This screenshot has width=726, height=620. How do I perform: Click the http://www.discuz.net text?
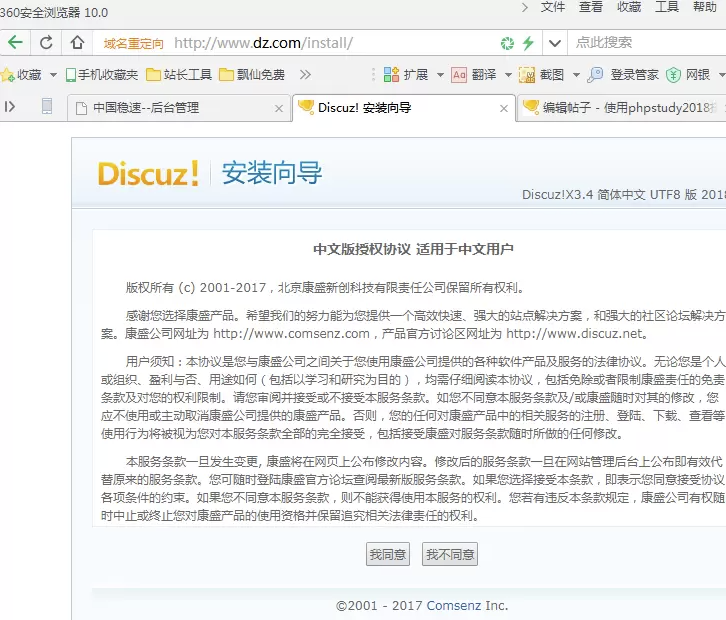pyautogui.click(x=574, y=333)
